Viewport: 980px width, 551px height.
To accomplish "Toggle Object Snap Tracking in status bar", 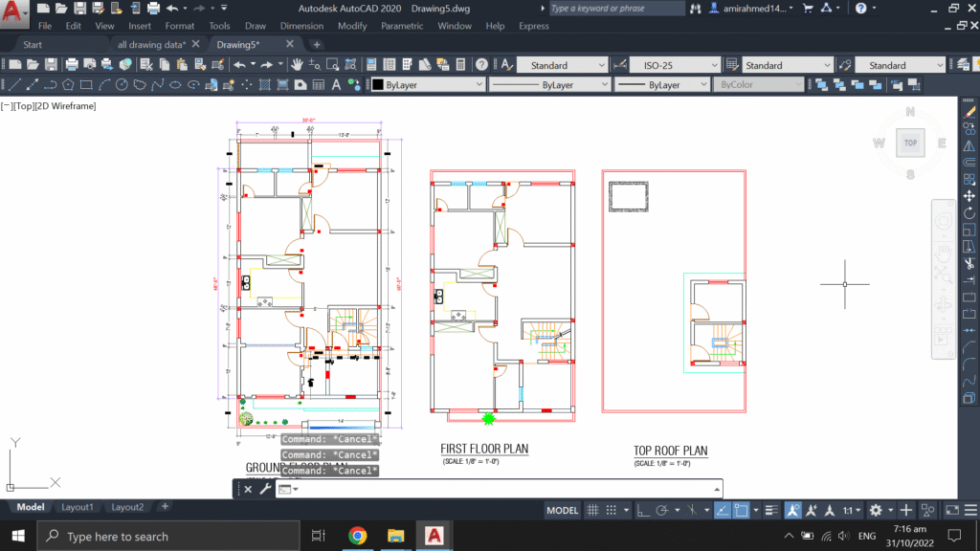I will (x=723, y=511).
